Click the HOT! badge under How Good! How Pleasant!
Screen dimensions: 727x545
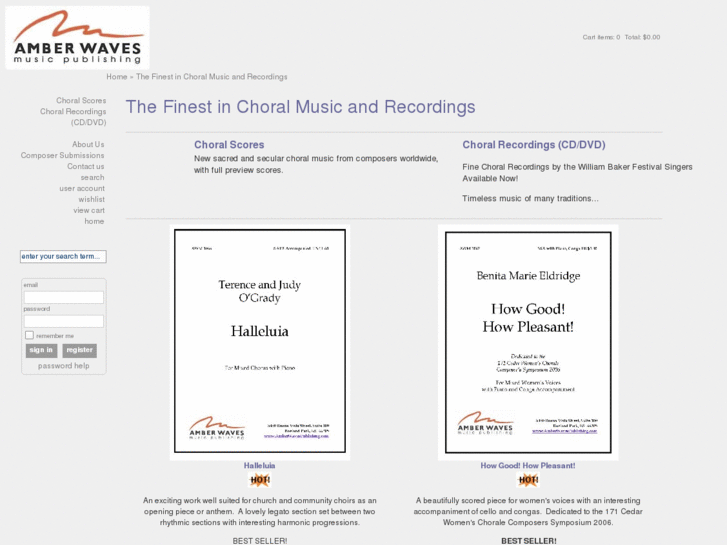pyautogui.click(x=528, y=480)
